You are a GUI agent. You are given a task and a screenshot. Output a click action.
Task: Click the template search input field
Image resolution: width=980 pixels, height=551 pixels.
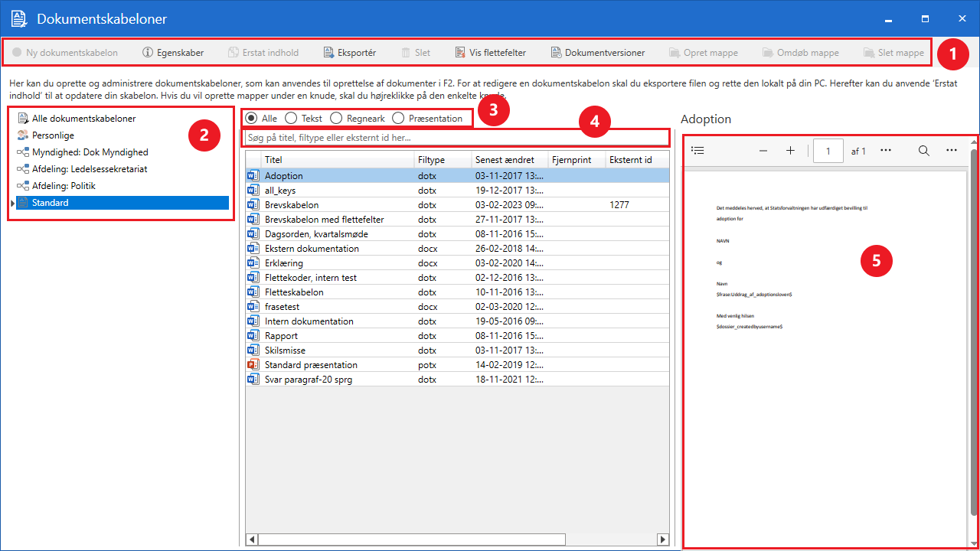tap(456, 138)
